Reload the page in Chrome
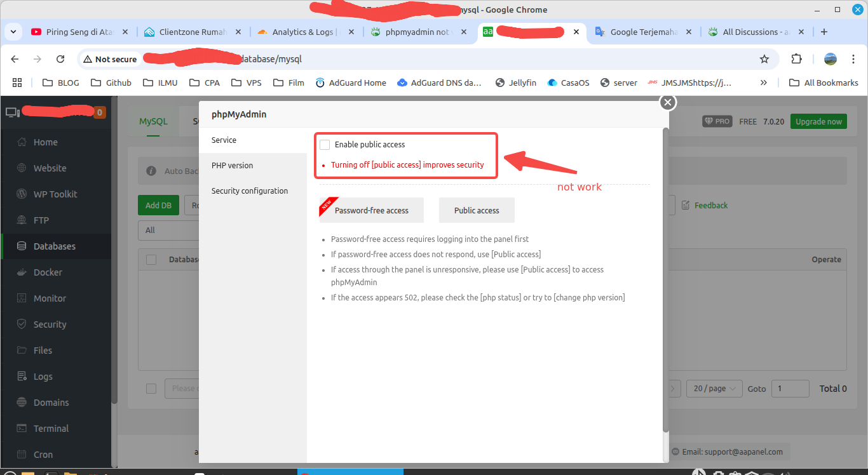 pyautogui.click(x=60, y=59)
